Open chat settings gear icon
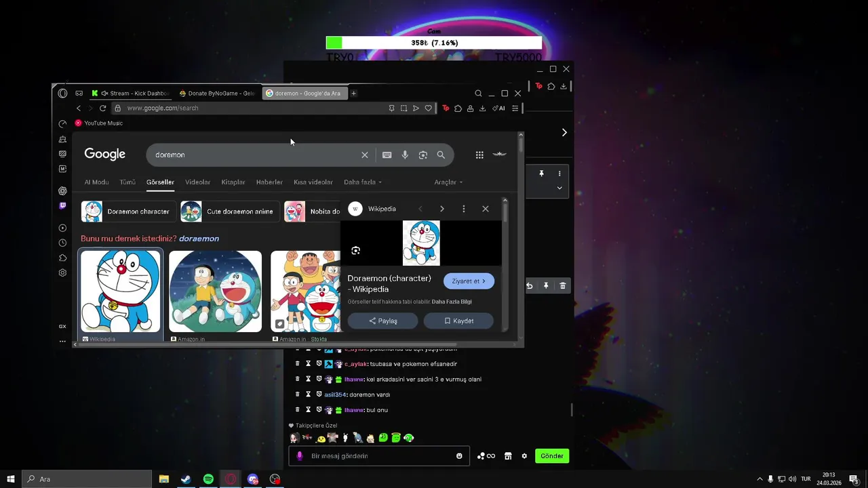The height and width of the screenshot is (488, 868). (524, 456)
